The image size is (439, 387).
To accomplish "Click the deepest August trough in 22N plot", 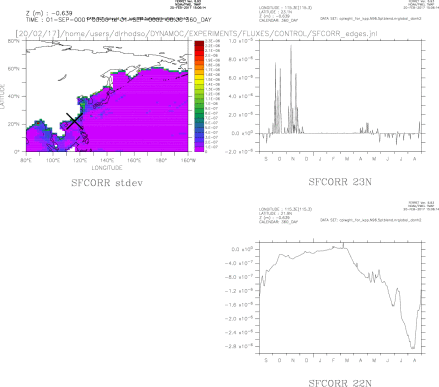I will 413,347.
